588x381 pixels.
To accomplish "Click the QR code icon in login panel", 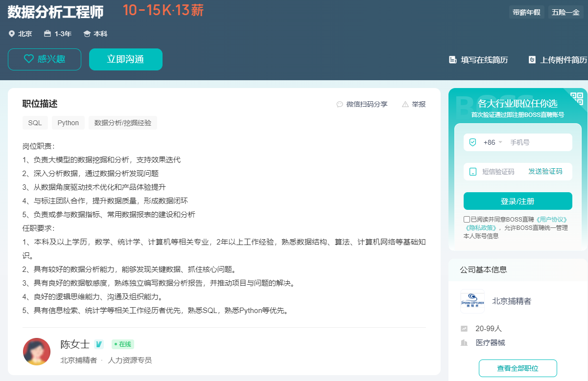I will pyautogui.click(x=577, y=98).
